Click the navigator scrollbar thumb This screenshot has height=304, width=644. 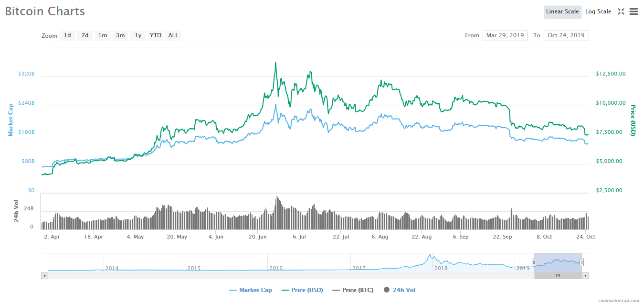click(x=558, y=275)
